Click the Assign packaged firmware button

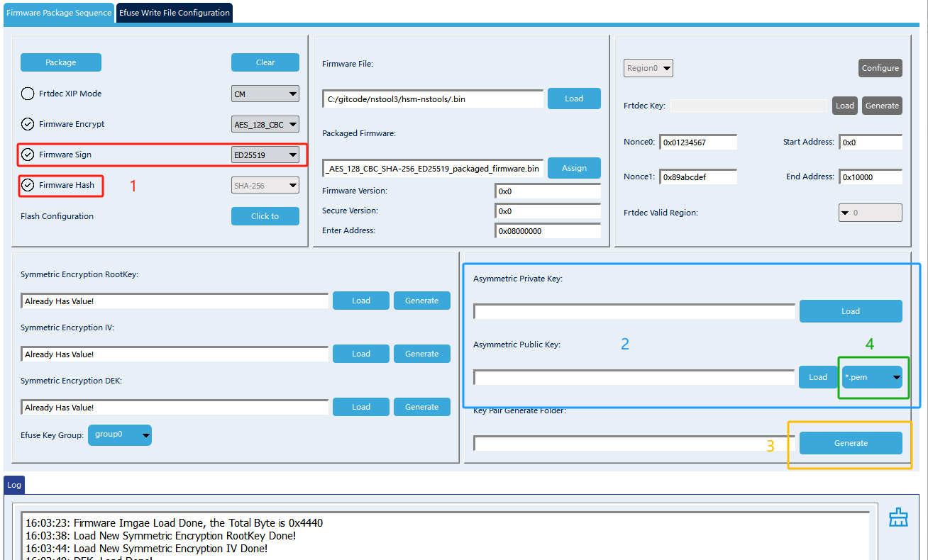pos(574,168)
